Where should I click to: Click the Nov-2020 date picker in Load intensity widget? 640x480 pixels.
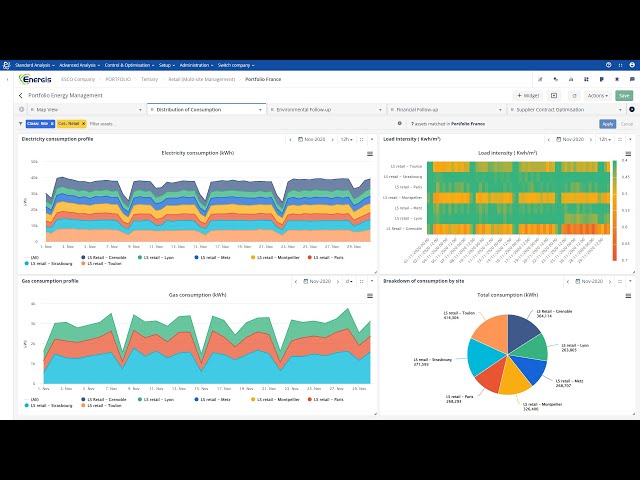click(x=570, y=140)
